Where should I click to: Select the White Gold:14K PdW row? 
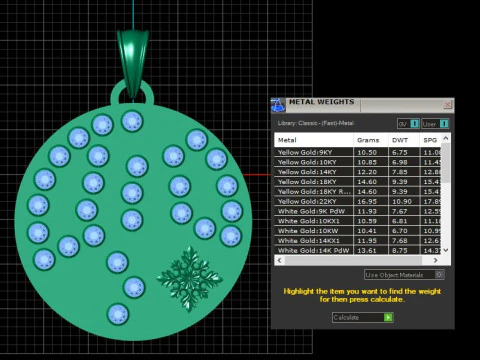358,250
